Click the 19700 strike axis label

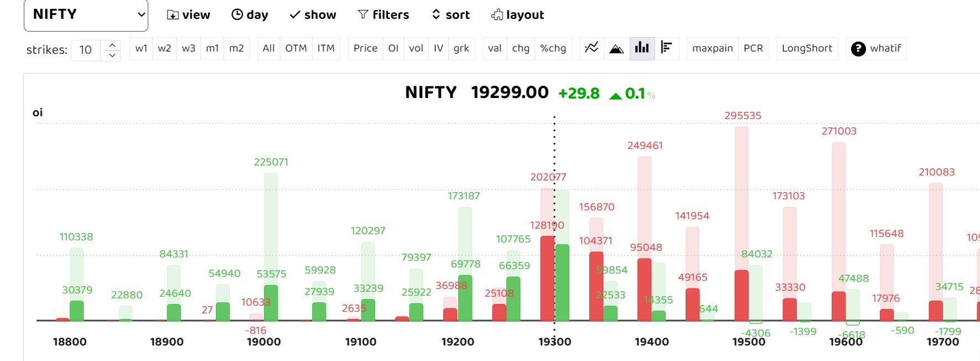tap(943, 342)
